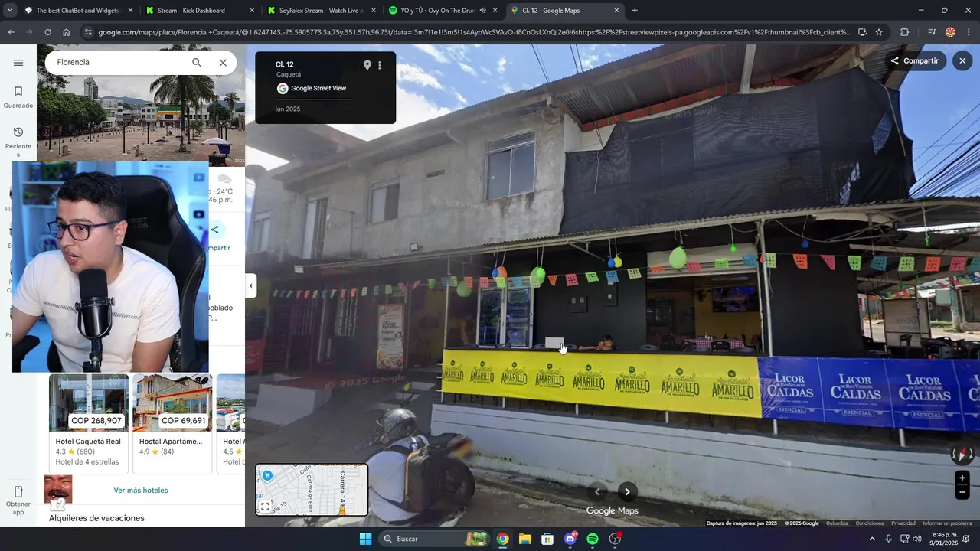980x551 pixels.
Task: Switch to The best ChatBot and Widgets tab
Action: point(78,11)
